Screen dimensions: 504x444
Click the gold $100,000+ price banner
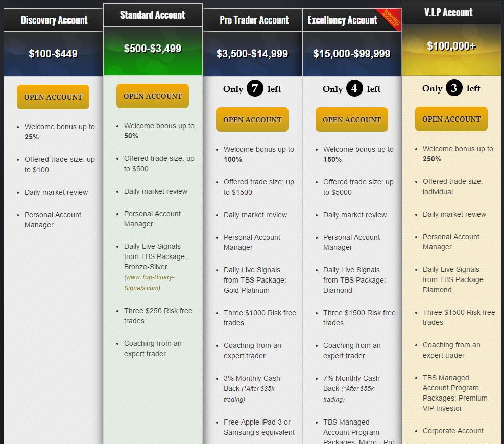(451, 50)
